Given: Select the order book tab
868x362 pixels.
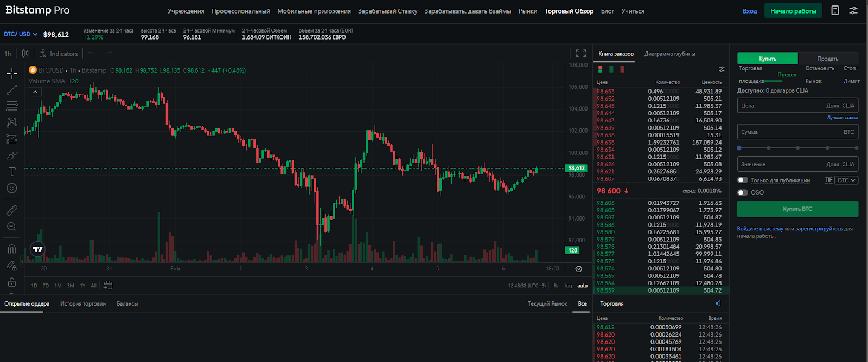Looking at the screenshot, I should coord(616,54).
